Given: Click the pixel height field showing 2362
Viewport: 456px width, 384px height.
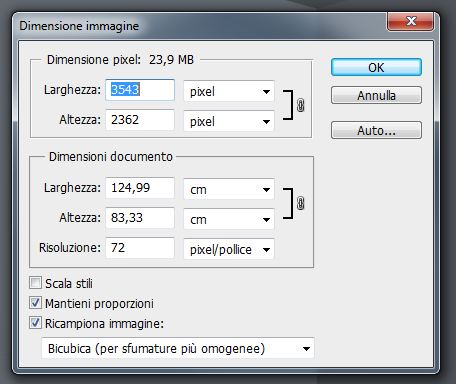Looking at the screenshot, I should point(140,120).
